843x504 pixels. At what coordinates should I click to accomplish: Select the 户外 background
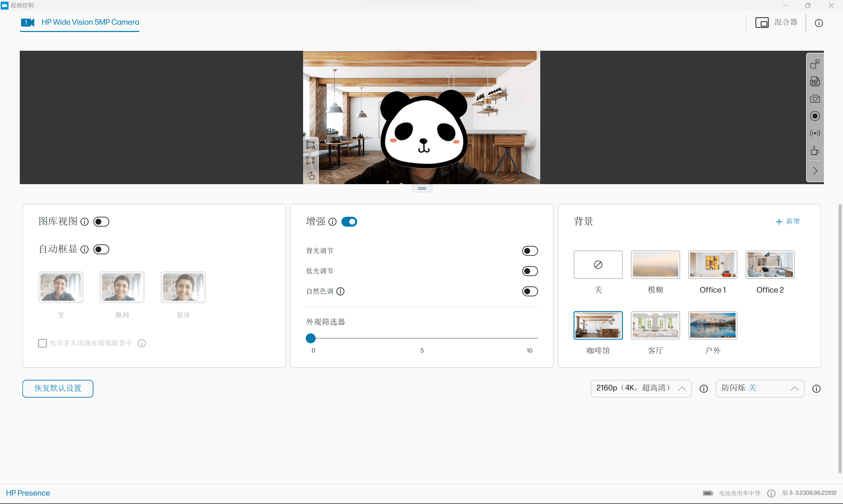click(x=713, y=325)
